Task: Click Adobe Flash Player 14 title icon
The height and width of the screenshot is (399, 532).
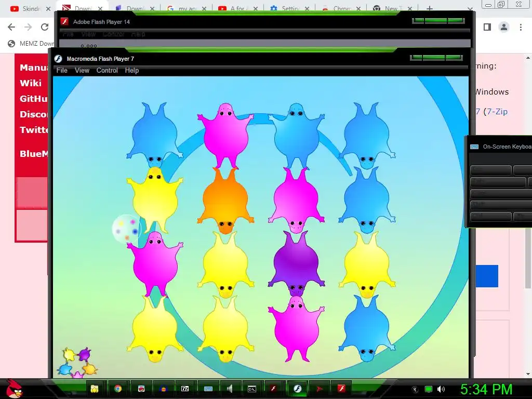Action: tap(64, 22)
